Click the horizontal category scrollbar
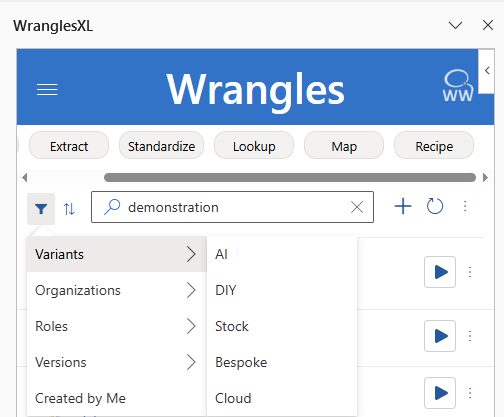Image resolution: width=504 pixels, height=417 pixels. pos(290,177)
